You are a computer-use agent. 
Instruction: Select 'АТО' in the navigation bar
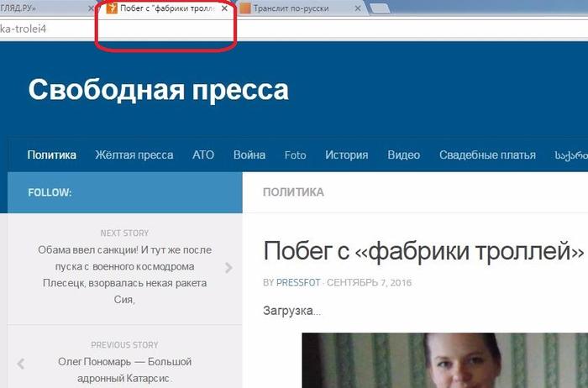[x=203, y=155]
